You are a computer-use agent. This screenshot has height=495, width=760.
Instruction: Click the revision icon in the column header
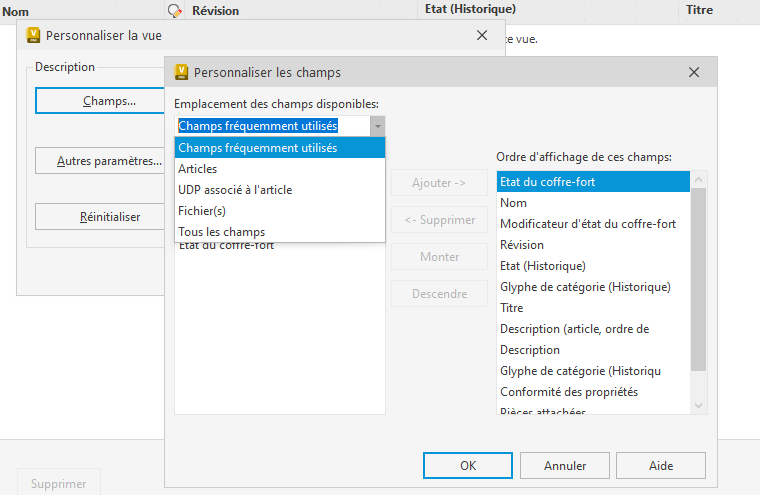[176, 10]
